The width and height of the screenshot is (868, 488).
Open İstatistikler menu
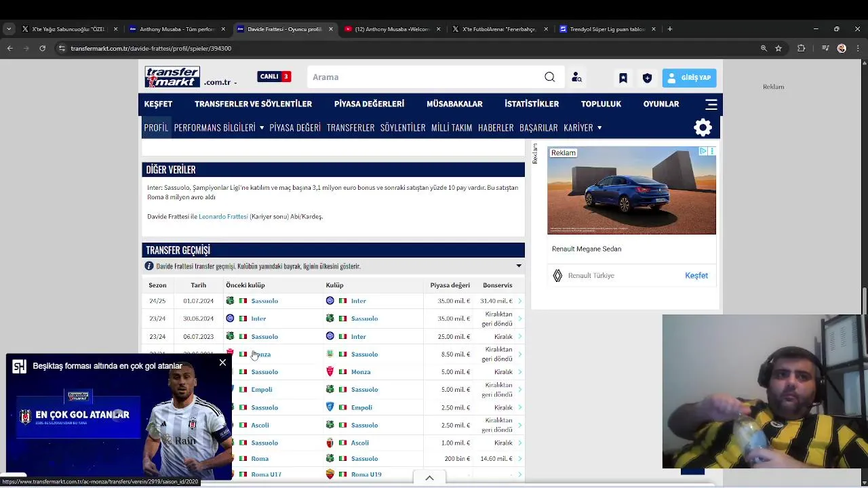[x=532, y=104]
